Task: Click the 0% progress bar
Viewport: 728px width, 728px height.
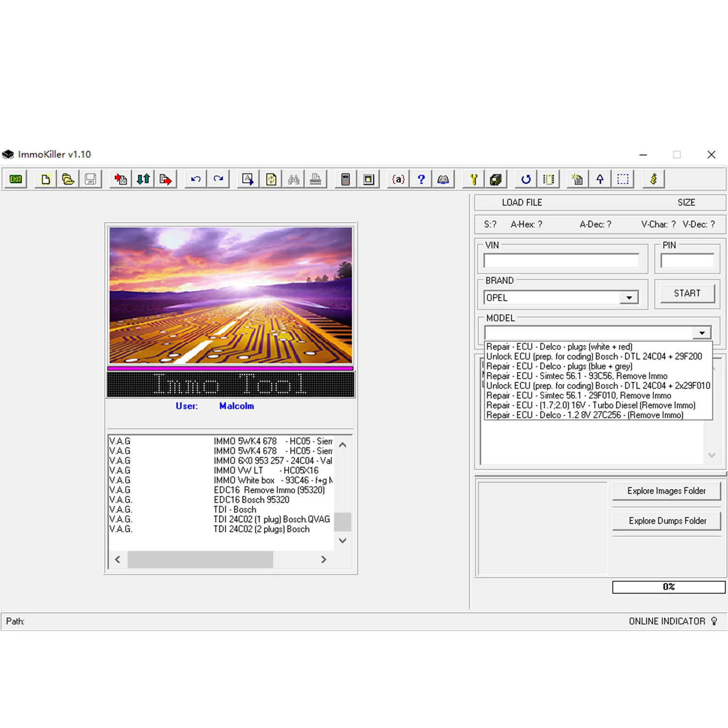Action: pyautogui.click(x=668, y=587)
